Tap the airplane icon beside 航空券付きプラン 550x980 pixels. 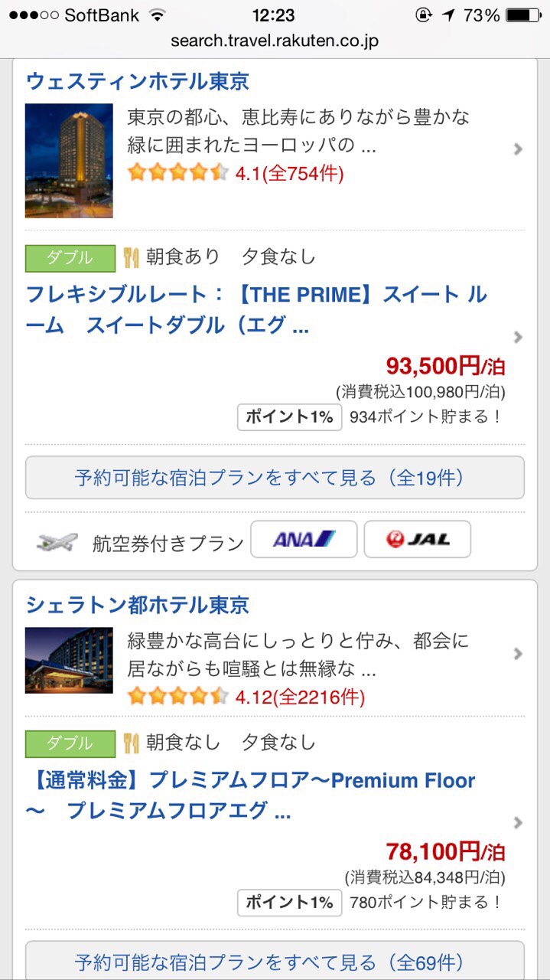click(x=57, y=542)
